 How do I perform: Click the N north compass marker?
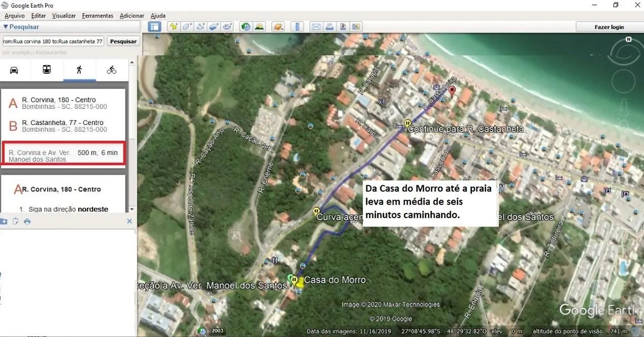coord(628,39)
